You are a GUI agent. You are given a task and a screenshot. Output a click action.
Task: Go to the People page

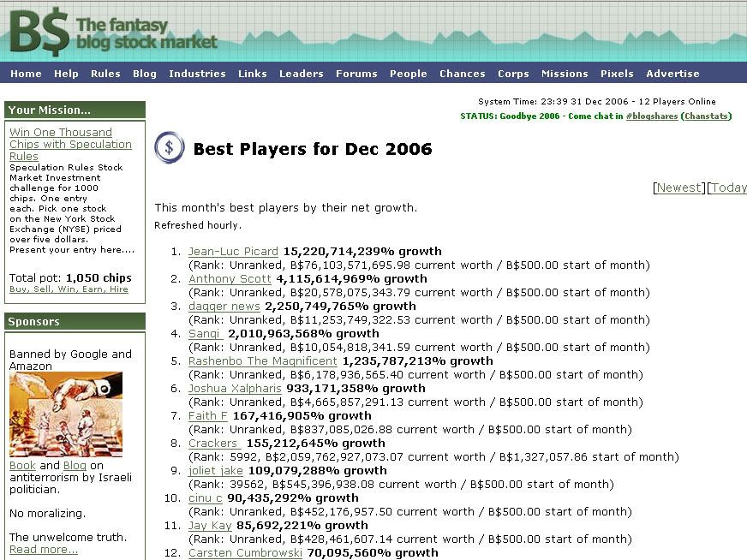tap(409, 74)
